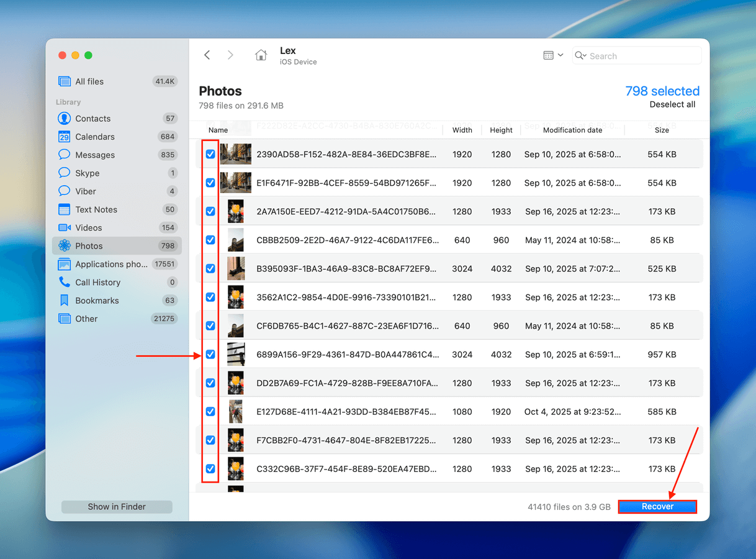
Task: Open the All files category
Action: (x=89, y=81)
